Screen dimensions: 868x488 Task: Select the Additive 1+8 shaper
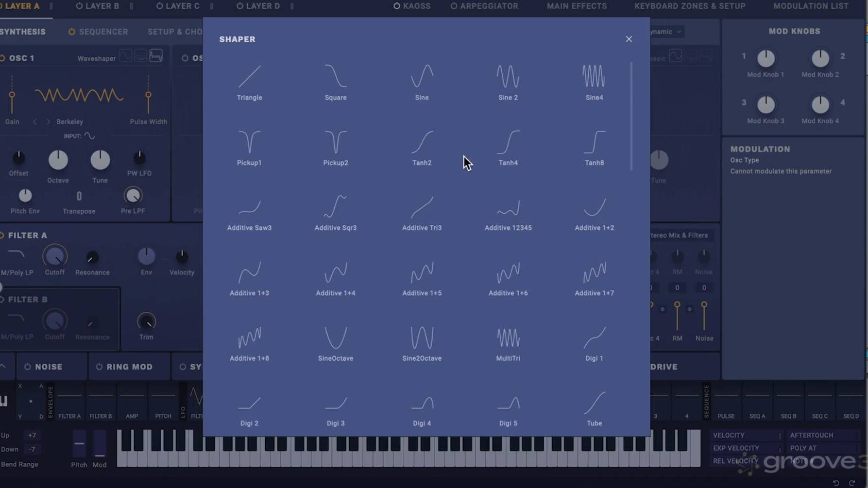click(249, 343)
